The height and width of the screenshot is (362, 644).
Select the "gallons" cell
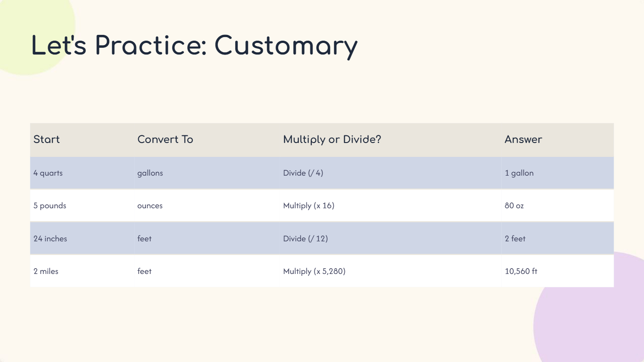click(150, 173)
